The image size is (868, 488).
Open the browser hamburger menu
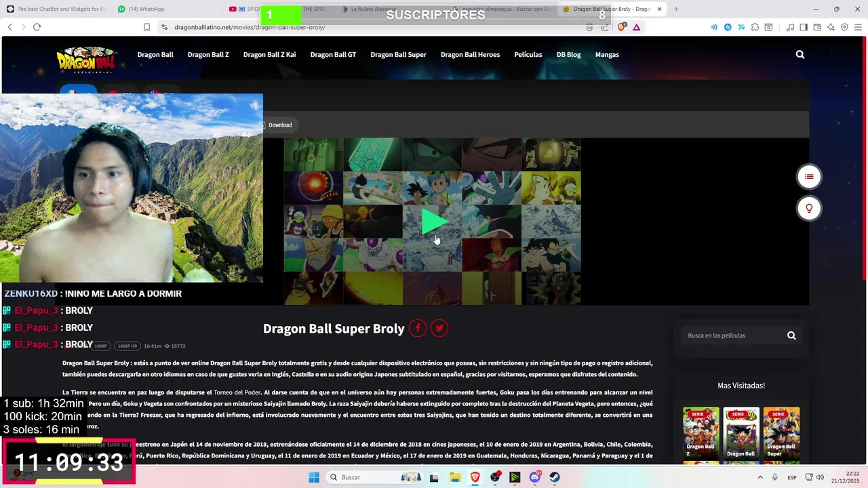(858, 27)
